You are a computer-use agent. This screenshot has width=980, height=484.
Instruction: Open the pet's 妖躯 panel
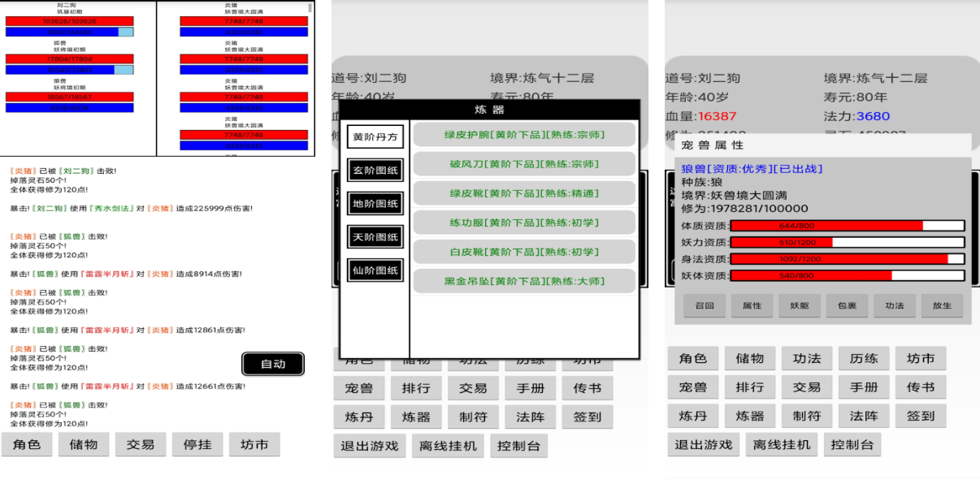coord(800,306)
